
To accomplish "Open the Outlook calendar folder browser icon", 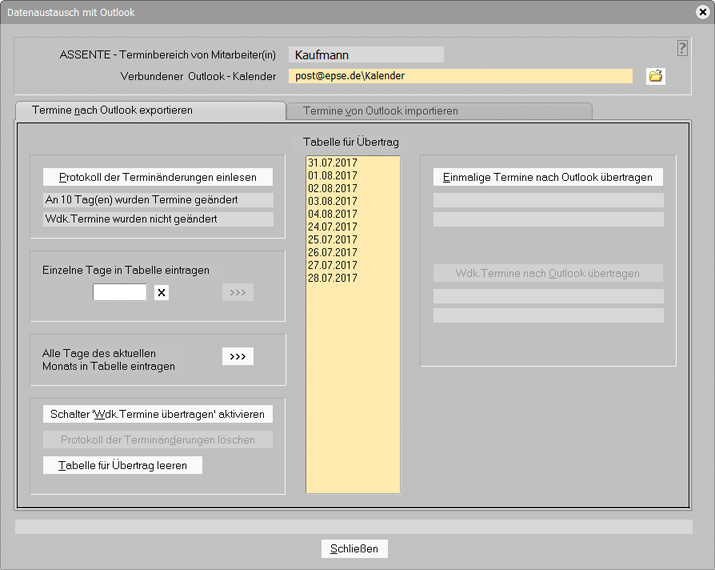I will pos(655,76).
